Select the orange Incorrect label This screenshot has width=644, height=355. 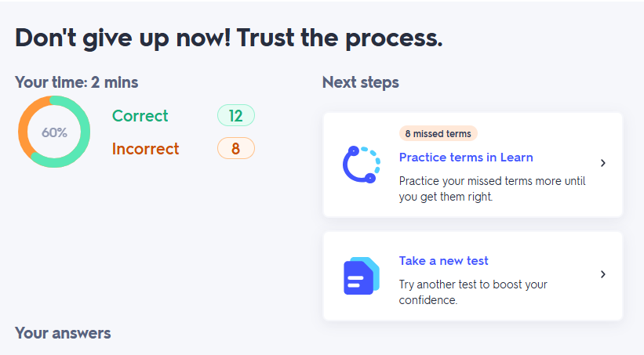click(145, 149)
